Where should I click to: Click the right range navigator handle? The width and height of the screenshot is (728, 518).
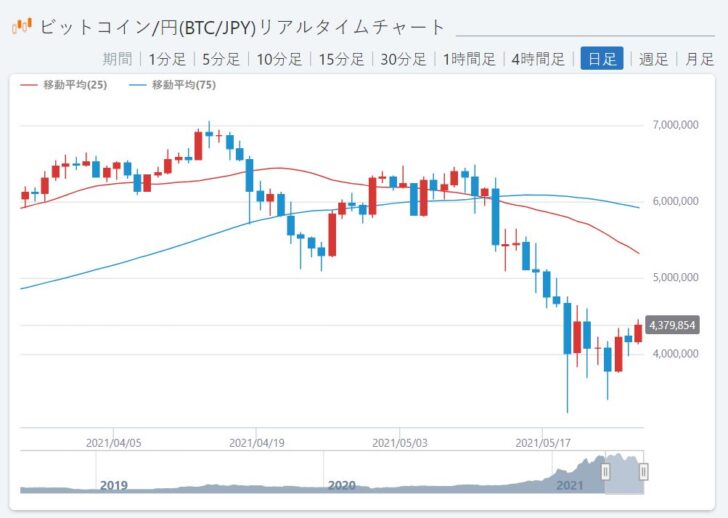(x=644, y=471)
